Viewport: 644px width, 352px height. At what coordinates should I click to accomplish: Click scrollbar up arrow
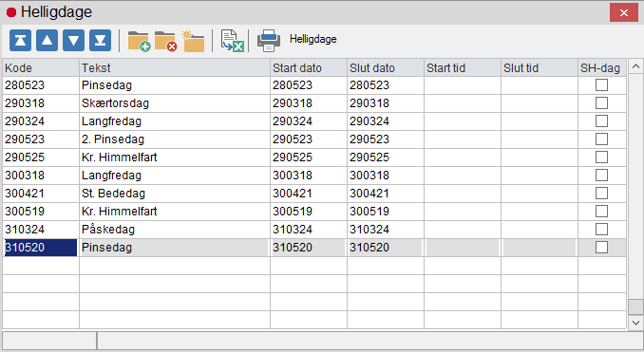pos(635,66)
